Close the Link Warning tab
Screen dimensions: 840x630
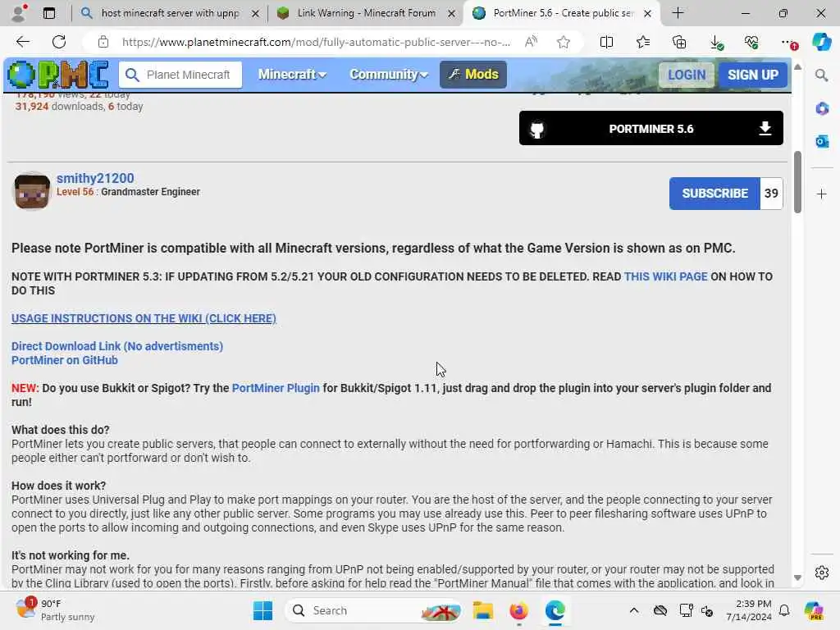452,13
